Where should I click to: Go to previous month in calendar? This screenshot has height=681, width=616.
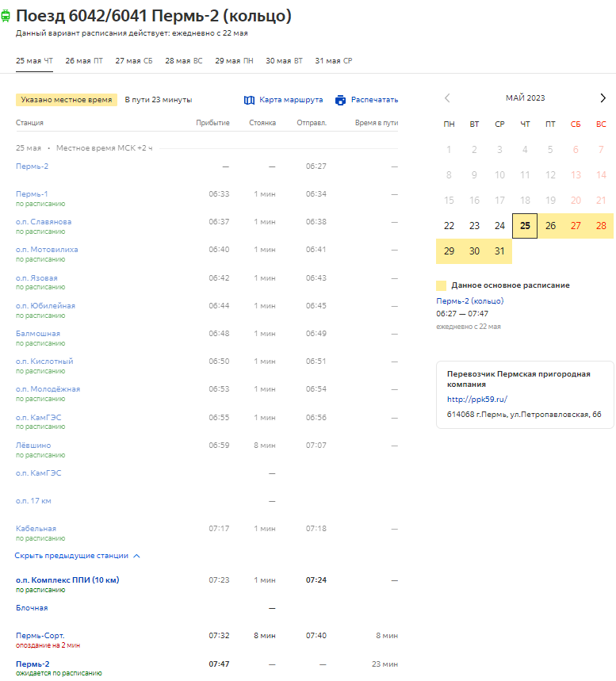(447, 98)
